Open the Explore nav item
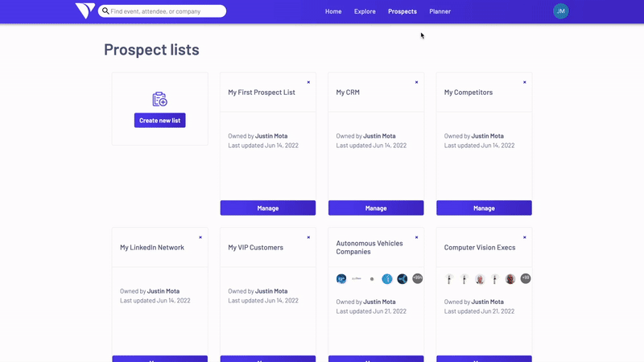The width and height of the screenshot is (644, 362). tap(365, 11)
